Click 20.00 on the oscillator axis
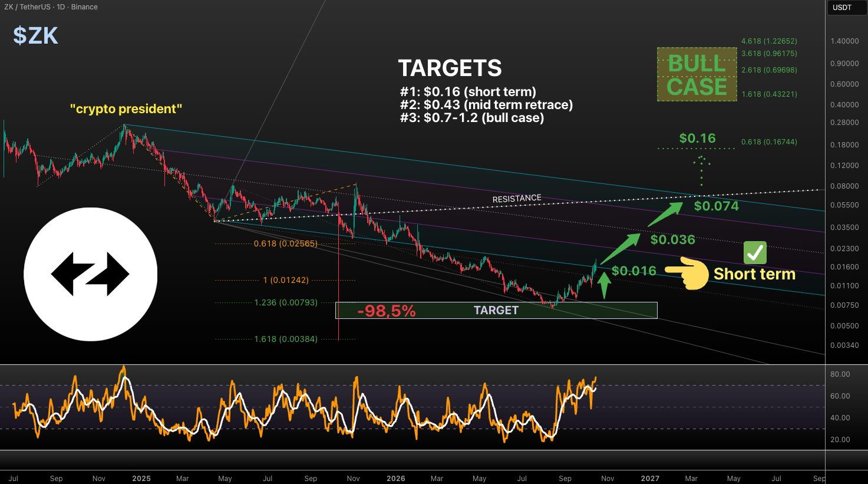 [x=840, y=440]
